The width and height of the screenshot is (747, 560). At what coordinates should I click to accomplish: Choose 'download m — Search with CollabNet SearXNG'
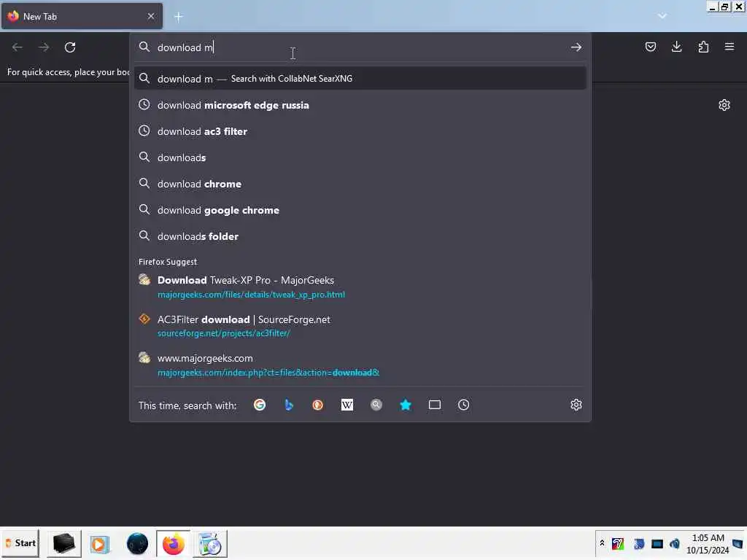[360, 79]
